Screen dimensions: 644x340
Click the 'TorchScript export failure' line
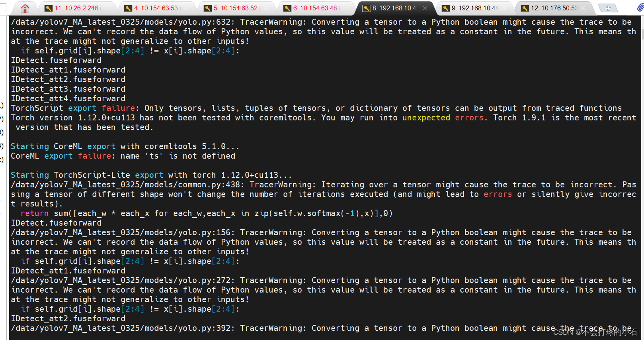[316, 108]
